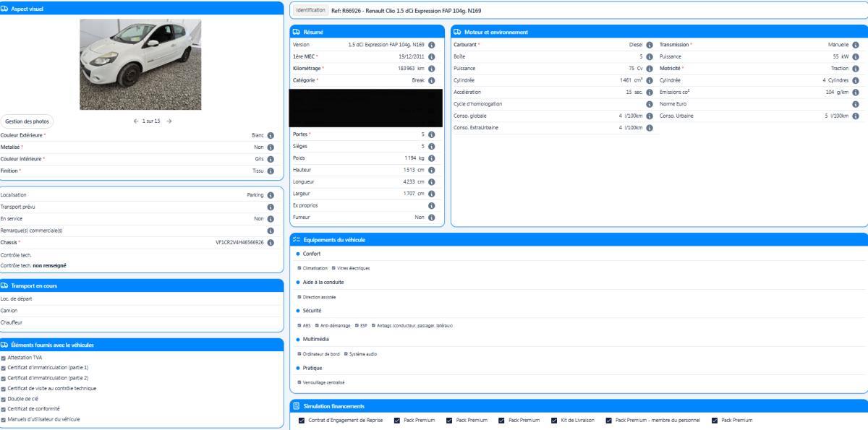Toggle Attestation TVA checkbox
Viewport: 868px width, 430px height.
(4, 358)
